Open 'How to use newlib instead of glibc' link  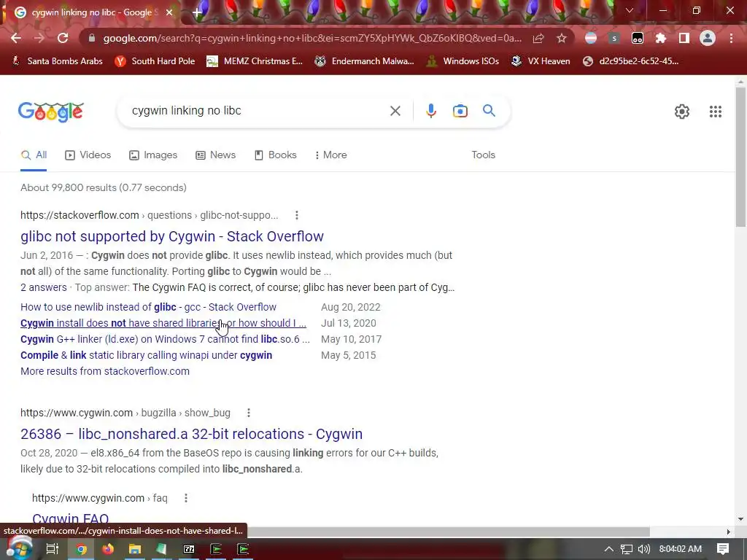pyautogui.click(x=148, y=307)
